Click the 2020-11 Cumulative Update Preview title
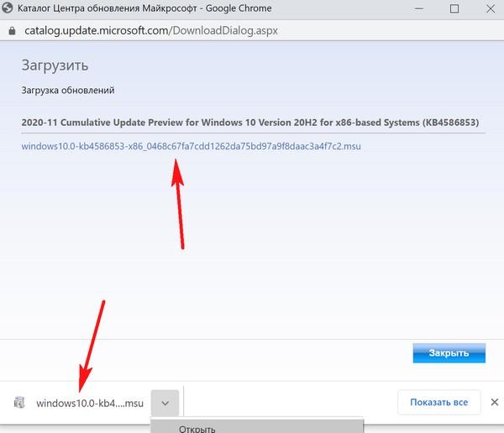The height and width of the screenshot is (433, 504). point(250,123)
